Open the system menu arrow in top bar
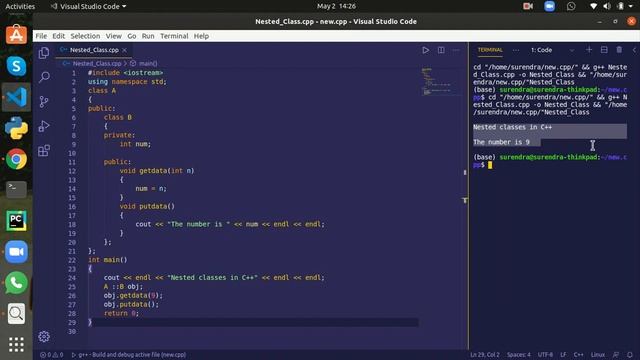Screen dimensions: 640x360 click(x=631, y=6)
